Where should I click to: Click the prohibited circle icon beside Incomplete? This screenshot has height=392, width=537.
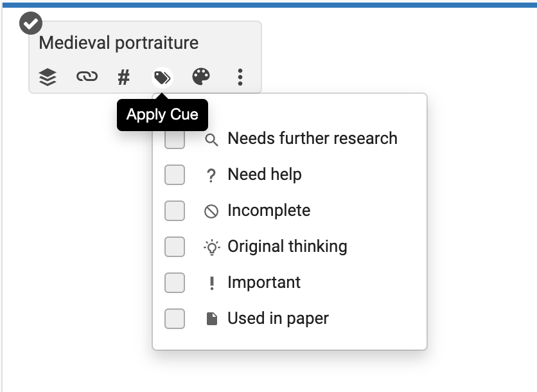211,211
